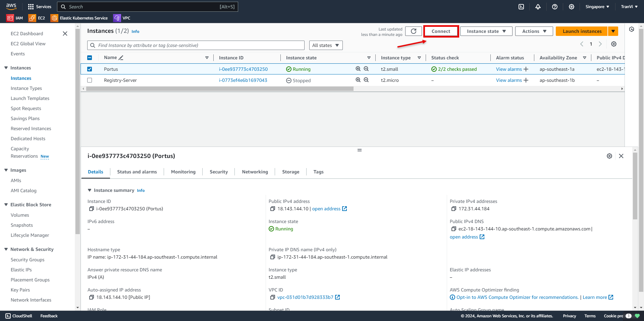Screen dimensions: 644x321
Task: Copy the instance ID in the Instance summary
Action: pos(91,209)
